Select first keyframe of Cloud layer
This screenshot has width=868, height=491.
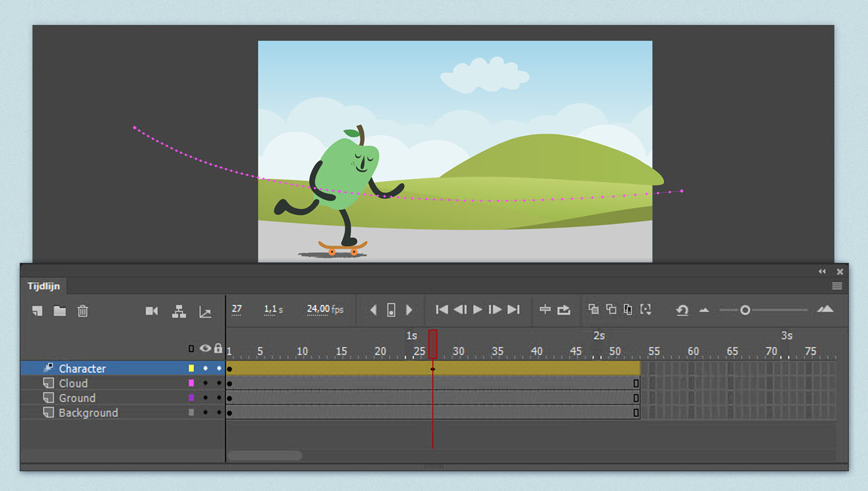(230, 384)
